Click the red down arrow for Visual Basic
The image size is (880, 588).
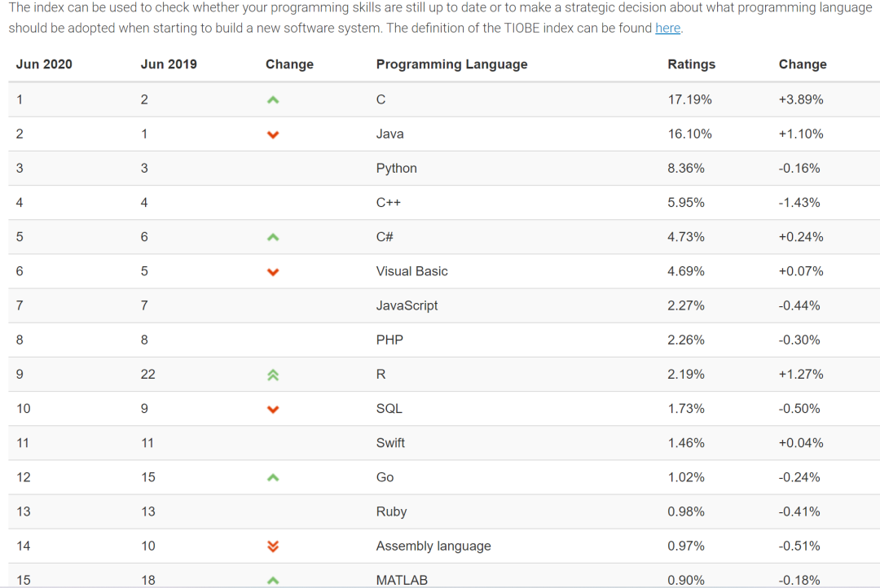point(273,272)
